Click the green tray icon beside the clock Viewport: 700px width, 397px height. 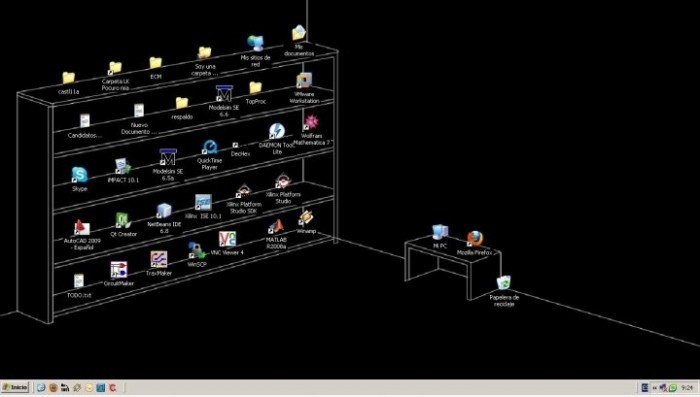tap(673, 388)
